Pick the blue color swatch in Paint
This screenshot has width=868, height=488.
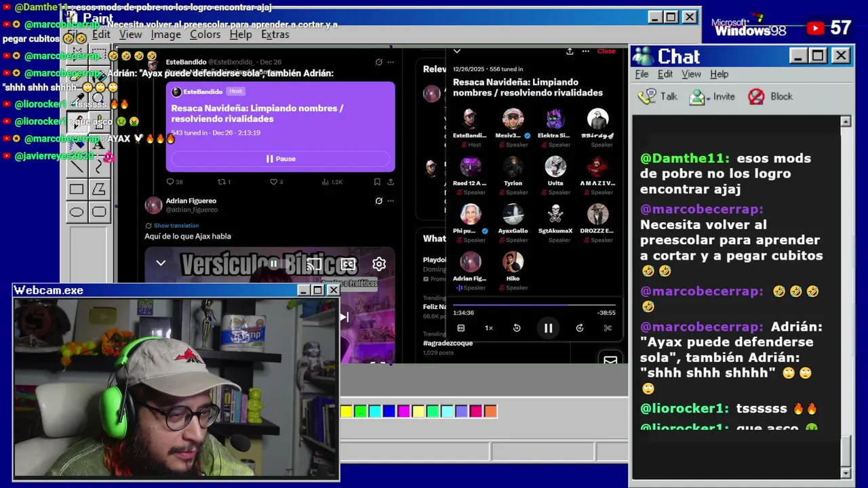[x=389, y=411]
